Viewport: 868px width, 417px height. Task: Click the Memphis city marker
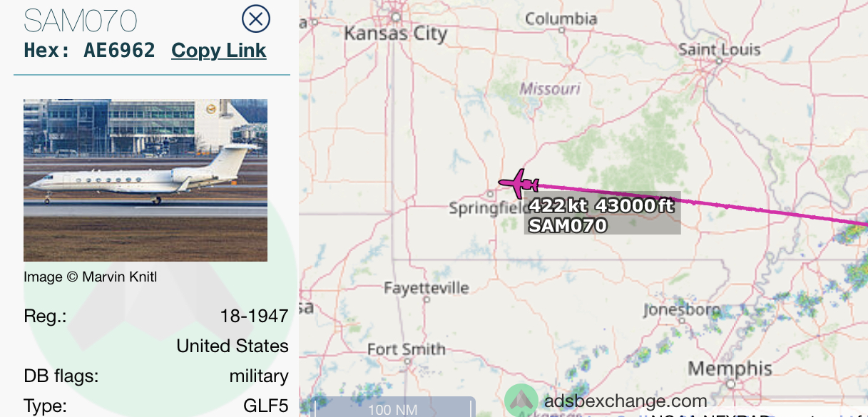coord(730,383)
